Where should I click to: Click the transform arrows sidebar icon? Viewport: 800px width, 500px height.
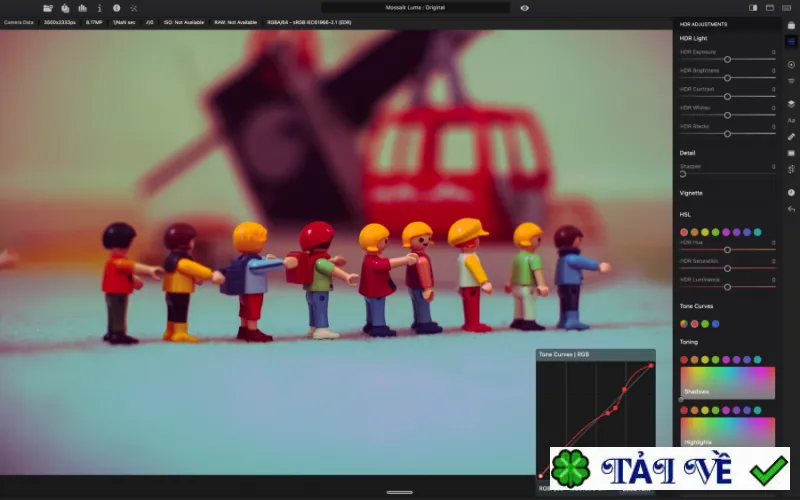pyautogui.click(x=791, y=169)
